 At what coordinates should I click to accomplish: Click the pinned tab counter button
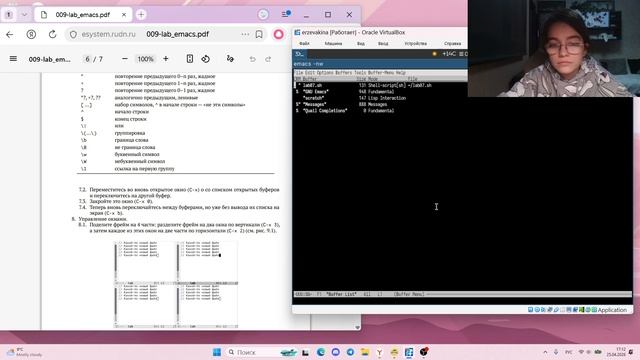point(9,15)
